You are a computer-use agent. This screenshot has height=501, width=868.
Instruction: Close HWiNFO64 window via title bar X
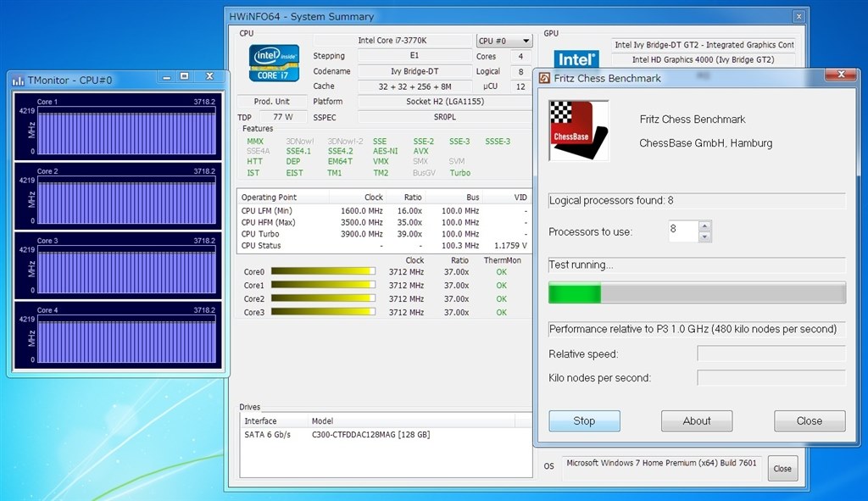point(798,17)
